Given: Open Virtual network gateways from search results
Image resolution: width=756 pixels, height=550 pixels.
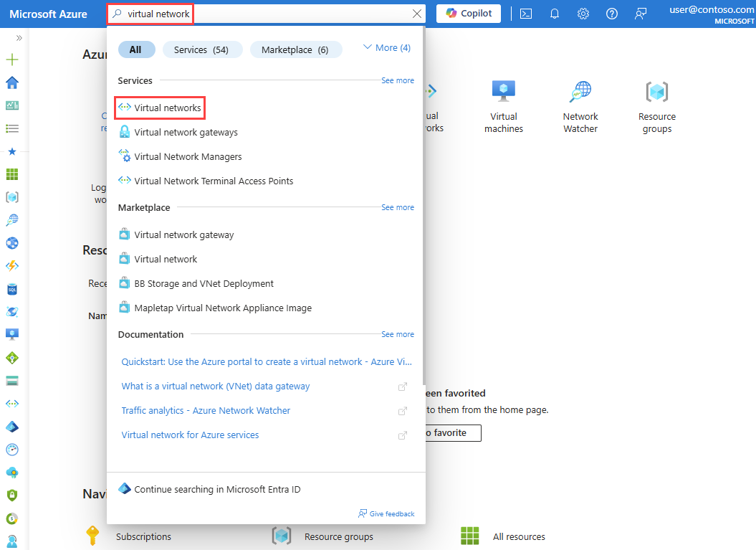Looking at the screenshot, I should (x=186, y=132).
